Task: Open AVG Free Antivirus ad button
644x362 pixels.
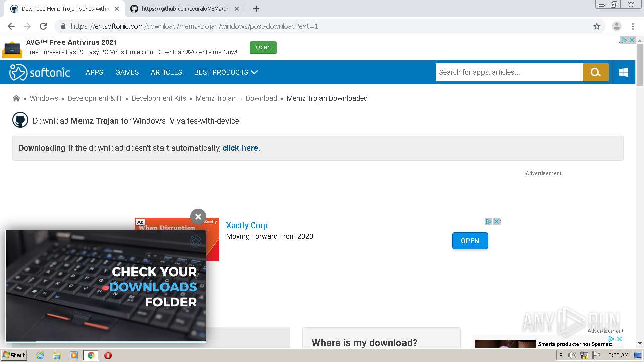Action: click(263, 47)
